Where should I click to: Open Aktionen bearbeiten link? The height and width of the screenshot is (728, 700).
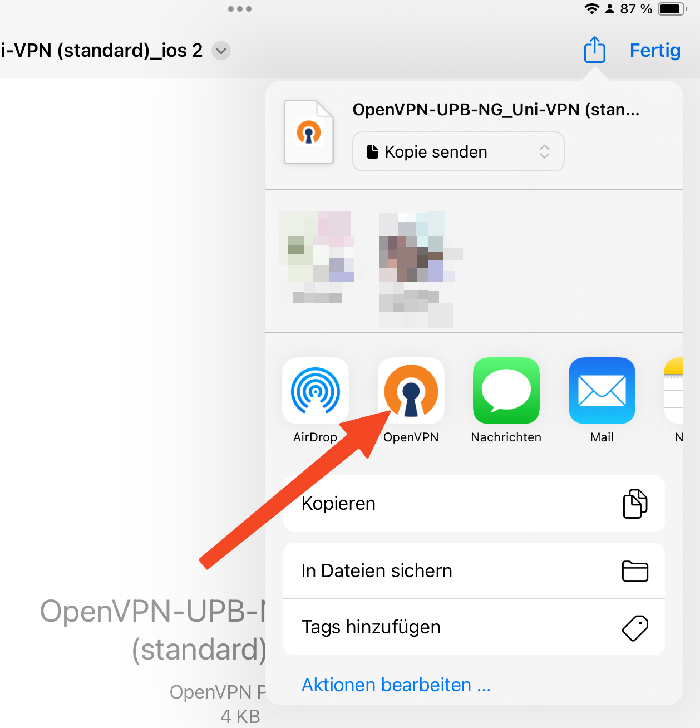pyautogui.click(x=396, y=685)
